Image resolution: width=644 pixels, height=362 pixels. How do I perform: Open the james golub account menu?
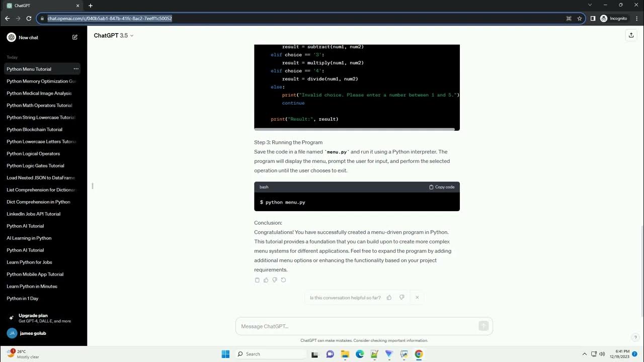point(42,333)
